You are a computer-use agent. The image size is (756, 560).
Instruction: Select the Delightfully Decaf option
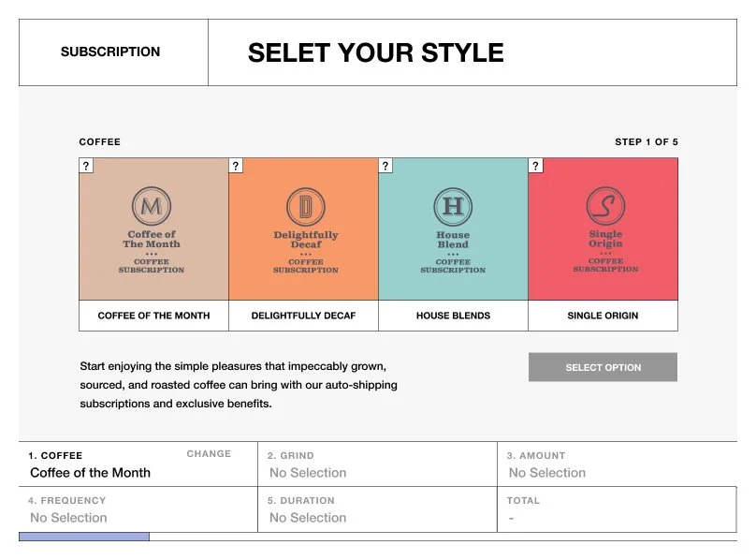click(x=303, y=317)
